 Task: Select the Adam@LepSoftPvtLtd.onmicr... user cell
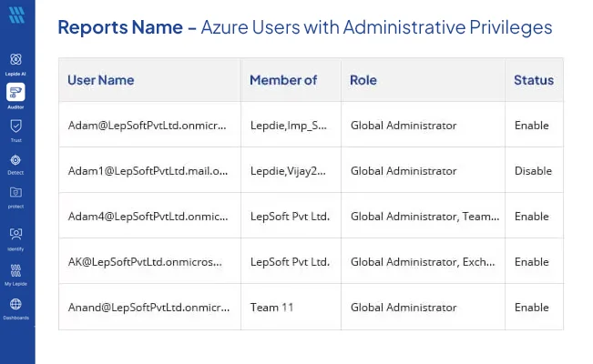[149, 125]
